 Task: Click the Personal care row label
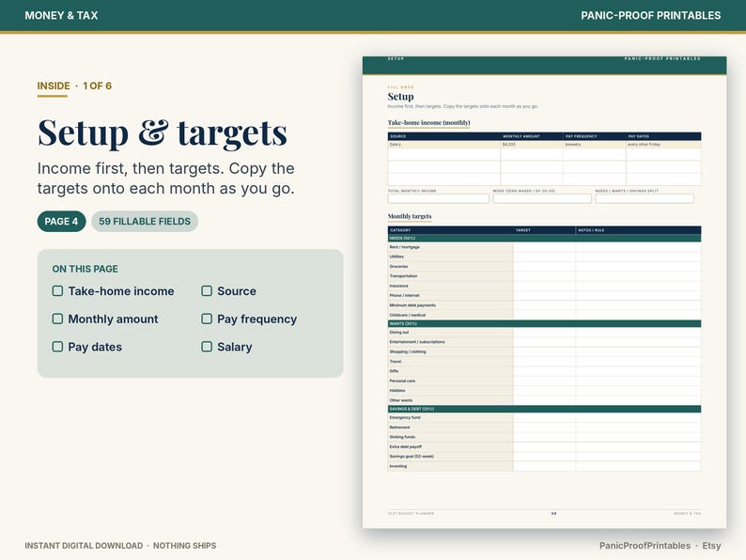pyautogui.click(x=402, y=381)
